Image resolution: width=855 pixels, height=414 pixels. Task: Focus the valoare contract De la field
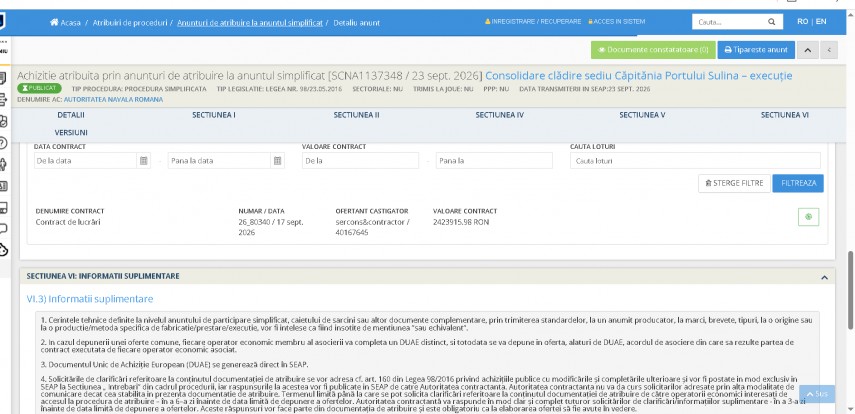pos(360,161)
